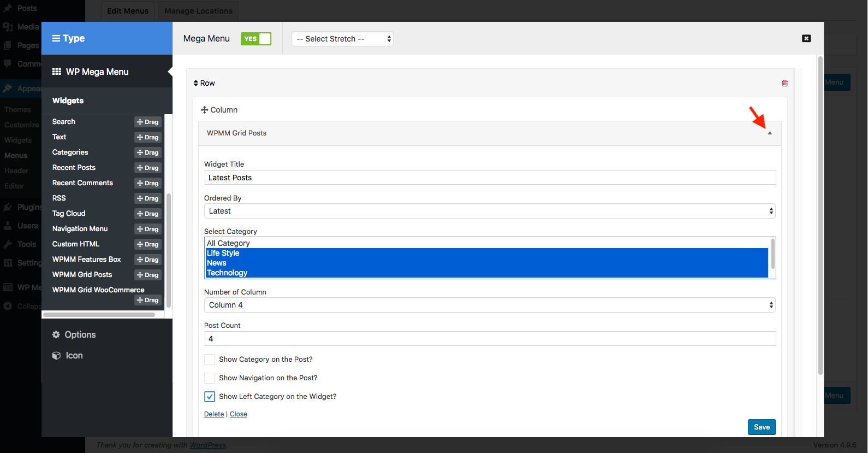
Task: Click the Delete widget link
Action: [214, 414]
